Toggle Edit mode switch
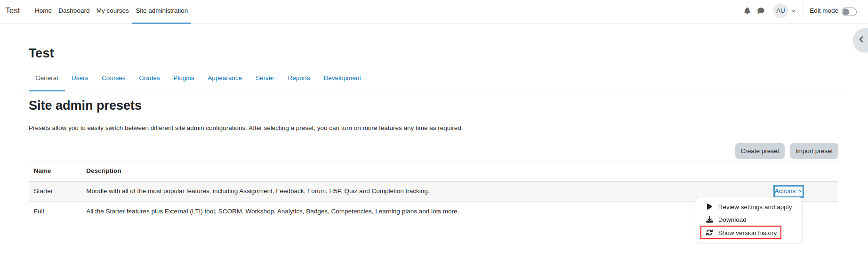 (x=849, y=11)
